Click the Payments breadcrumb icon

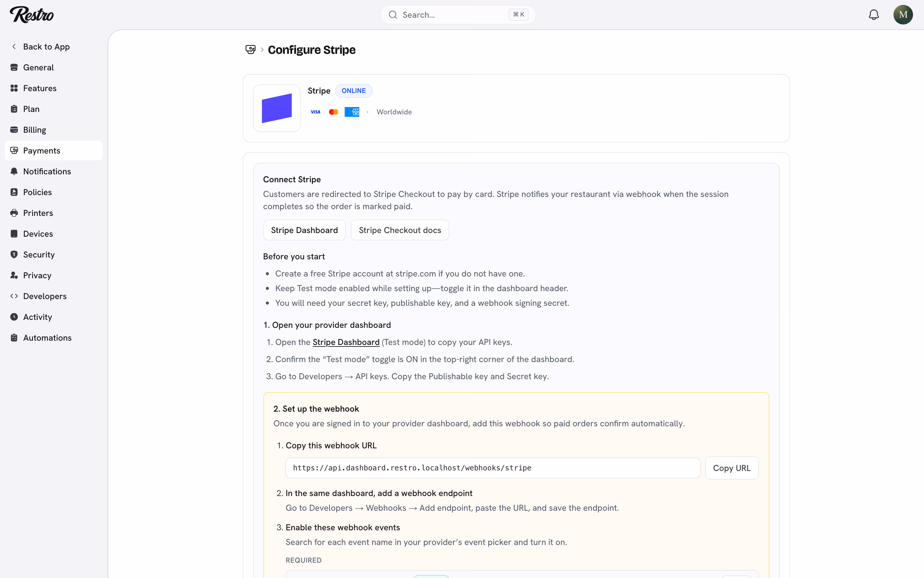251,49
